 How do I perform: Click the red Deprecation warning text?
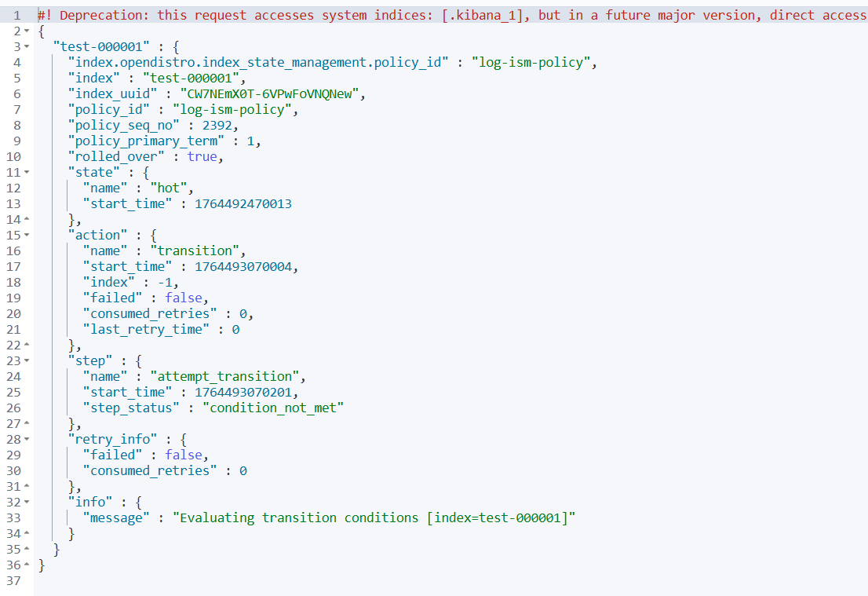(452, 15)
